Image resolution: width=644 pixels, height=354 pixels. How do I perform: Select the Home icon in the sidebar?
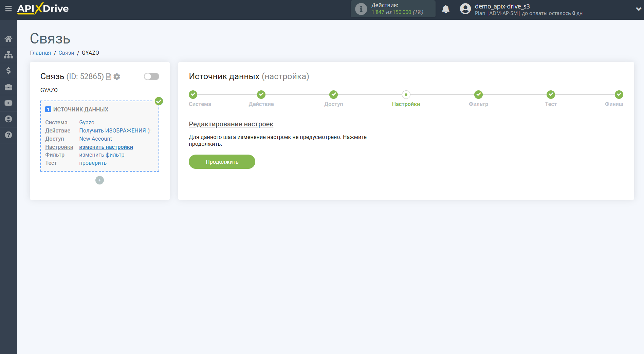point(8,38)
